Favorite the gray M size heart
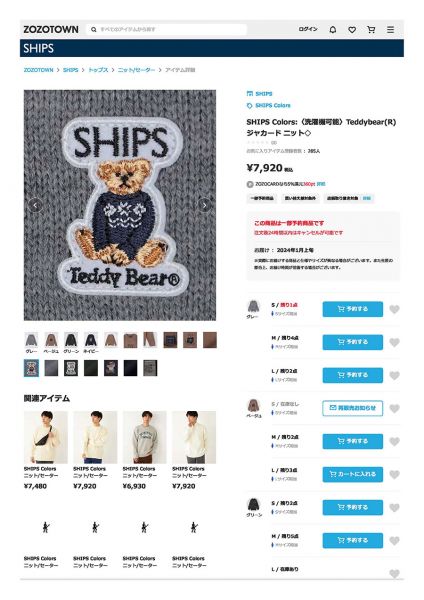 [x=394, y=342]
